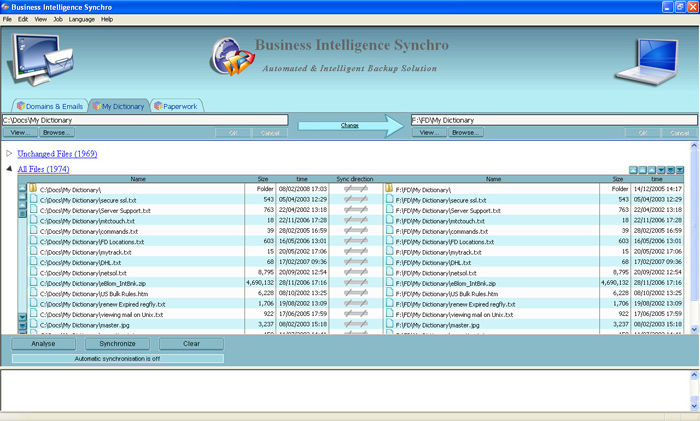The width and height of the screenshot is (700, 421).
Task: Click 08/02/2008 17:03 time cell
Action: 303,189
